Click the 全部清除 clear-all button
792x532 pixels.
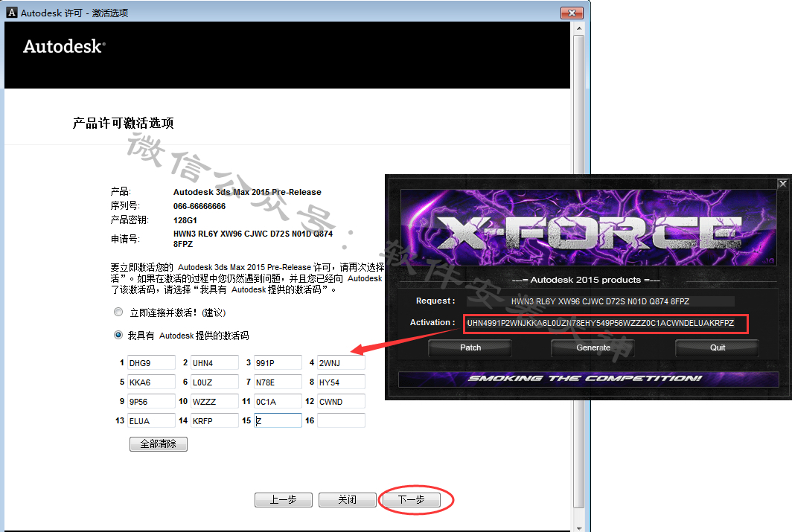point(158,443)
